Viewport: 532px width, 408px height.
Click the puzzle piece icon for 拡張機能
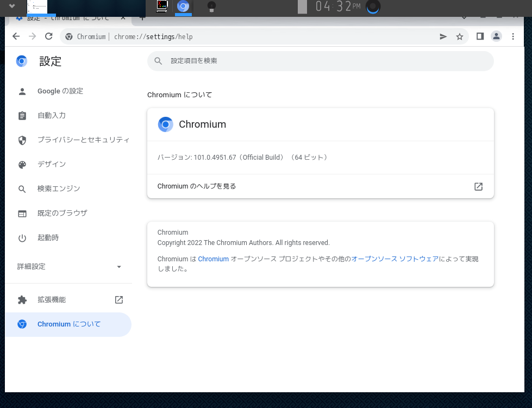22,300
